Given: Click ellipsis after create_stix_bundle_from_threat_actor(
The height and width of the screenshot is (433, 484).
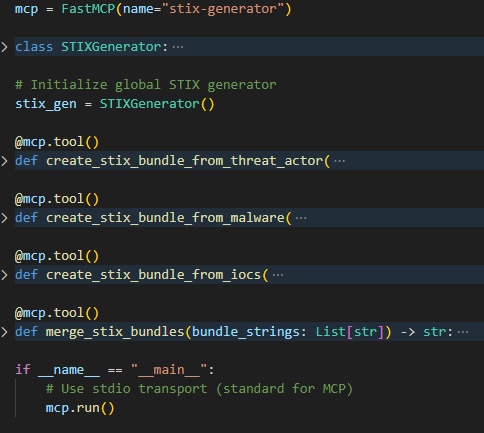Looking at the screenshot, I should coord(339,161).
